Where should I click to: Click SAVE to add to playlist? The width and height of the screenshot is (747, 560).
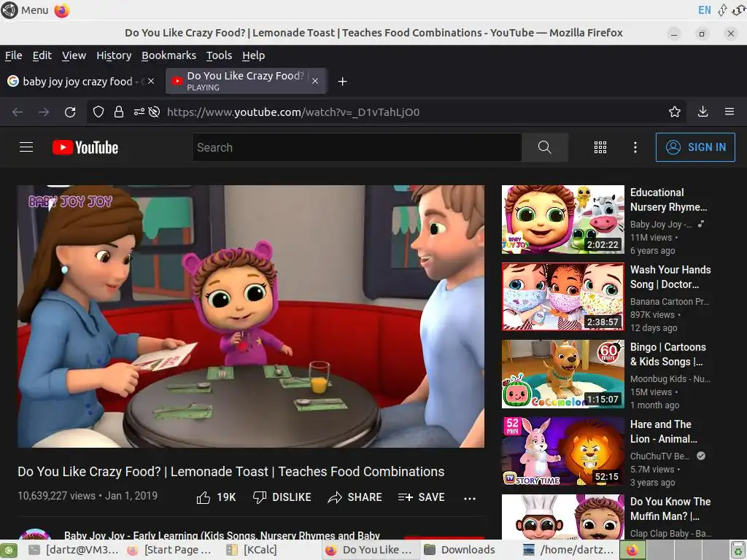(421, 497)
